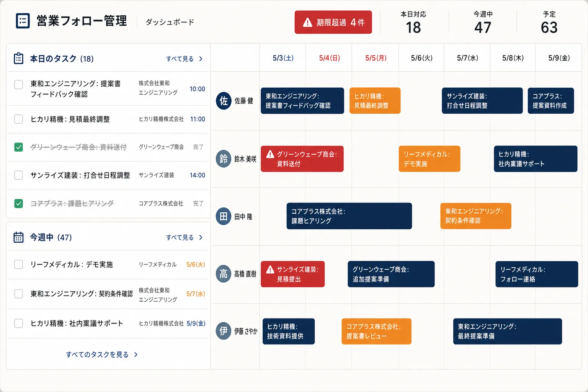Select the 田中 隆 avatar icon
This screenshot has width=588, height=392.
click(x=224, y=216)
